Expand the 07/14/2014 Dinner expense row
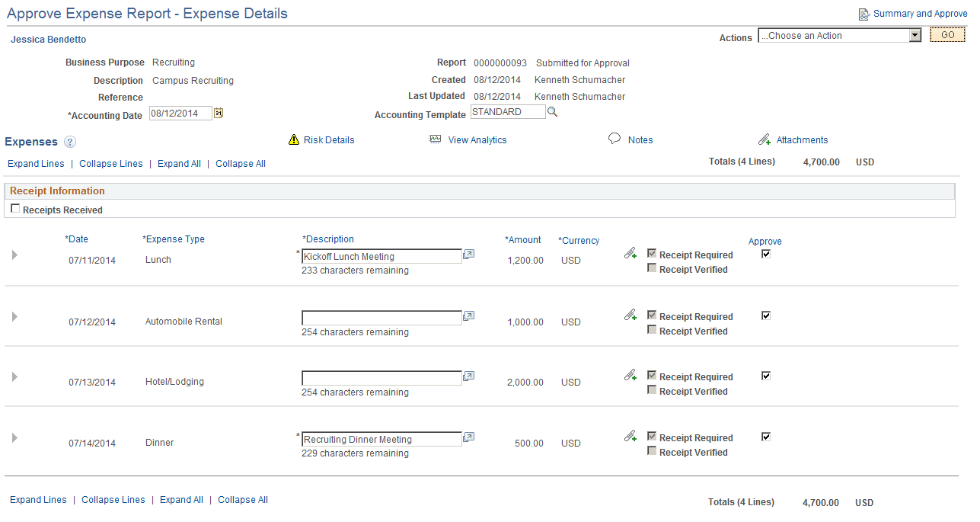This screenshot has width=980, height=522. click(x=14, y=437)
